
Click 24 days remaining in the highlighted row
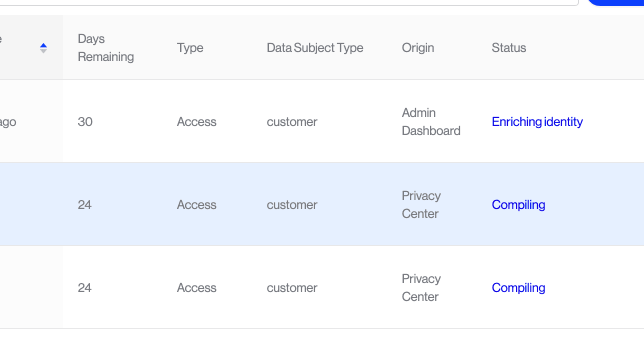pyautogui.click(x=85, y=205)
